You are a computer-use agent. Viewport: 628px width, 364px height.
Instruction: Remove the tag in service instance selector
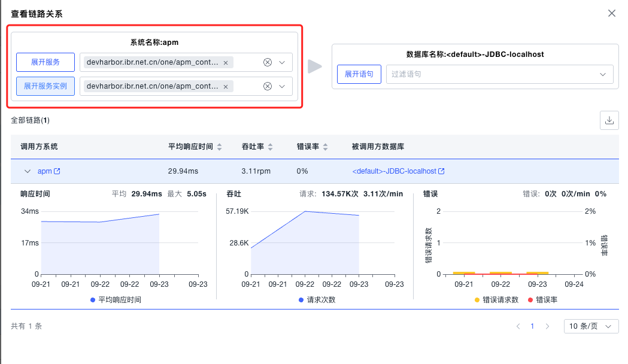[x=226, y=87]
